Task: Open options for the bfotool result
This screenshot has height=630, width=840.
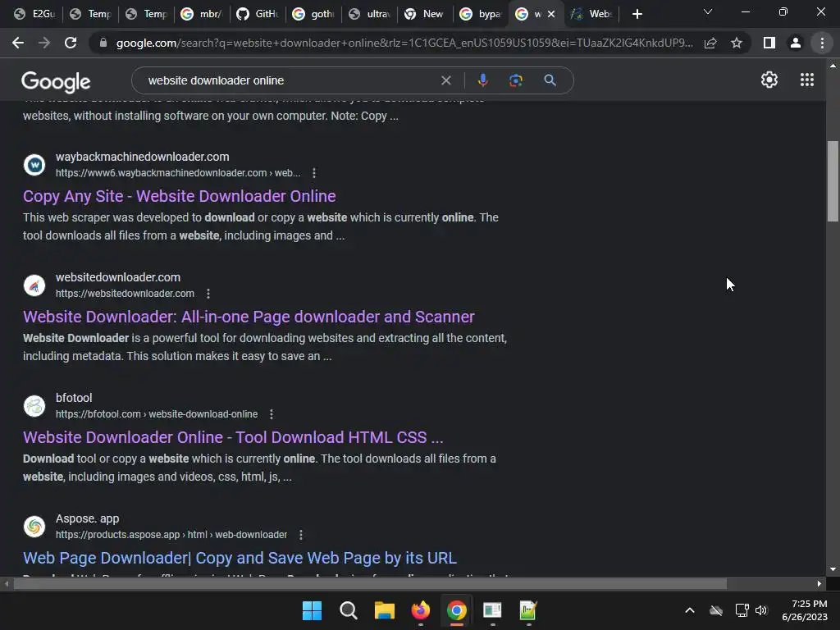Action: [272, 414]
